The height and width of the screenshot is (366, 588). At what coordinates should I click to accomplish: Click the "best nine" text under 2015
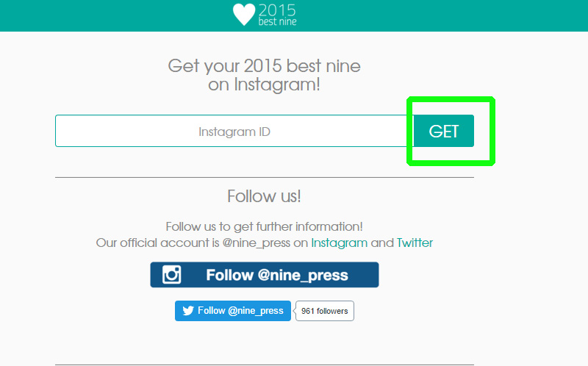(x=277, y=21)
